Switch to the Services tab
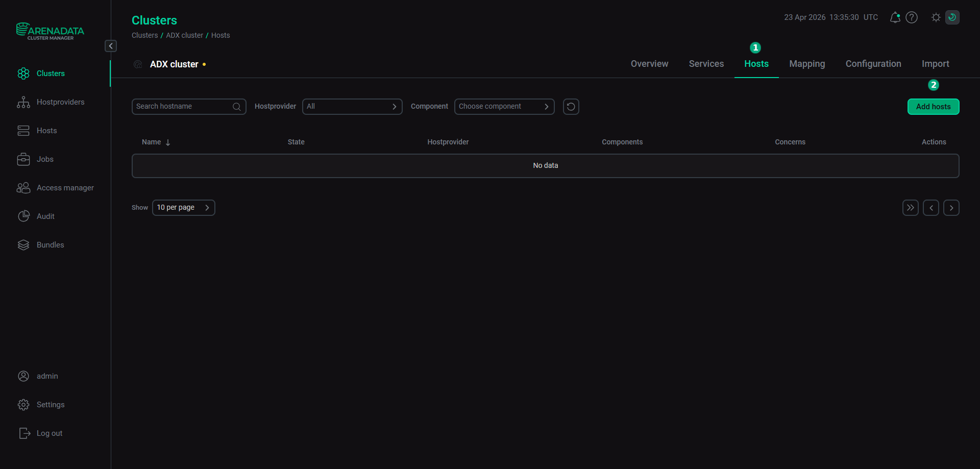The height and width of the screenshot is (469, 980). pos(706,64)
